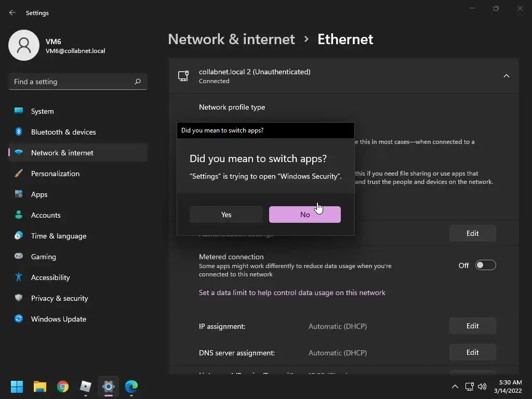This screenshot has height=399, width=532.
Task: Open Bluetooth & devices settings
Action: click(x=63, y=132)
